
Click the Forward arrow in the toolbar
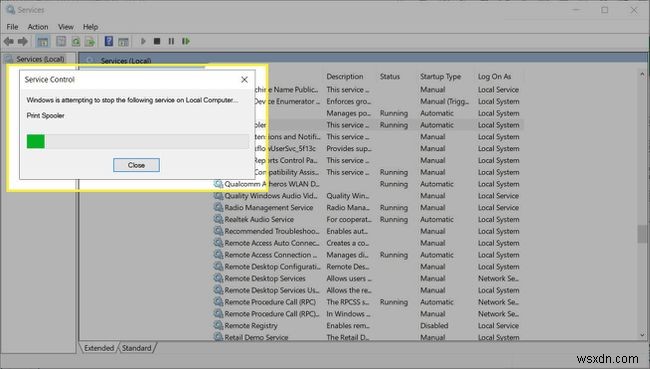[23, 41]
